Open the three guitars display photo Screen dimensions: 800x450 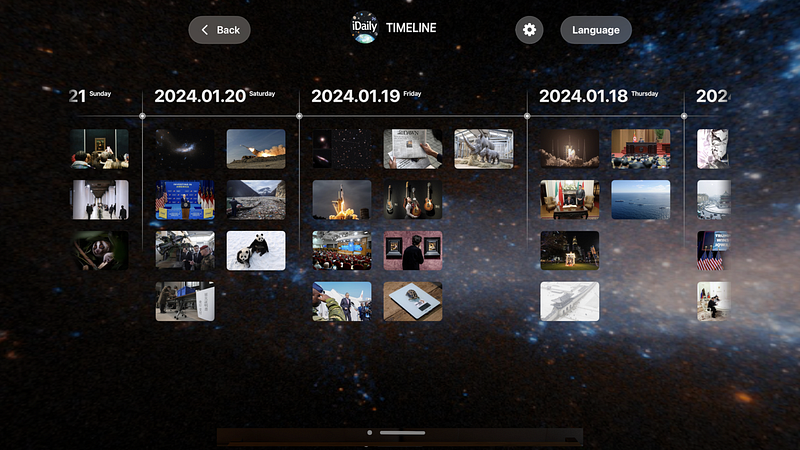[x=413, y=199]
